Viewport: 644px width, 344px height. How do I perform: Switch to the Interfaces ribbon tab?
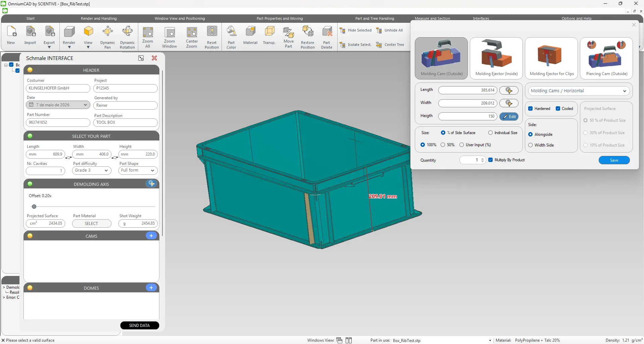tap(481, 18)
